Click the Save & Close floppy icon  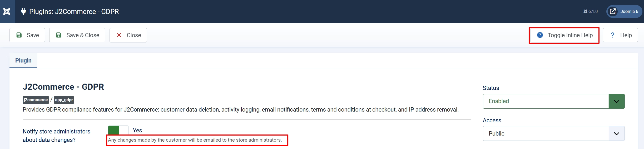[59, 35]
